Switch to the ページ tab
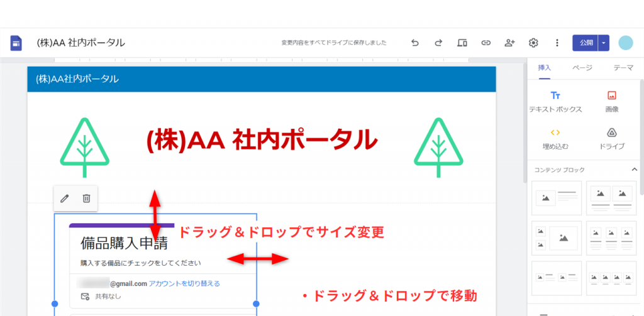644x316 pixels. click(x=582, y=68)
